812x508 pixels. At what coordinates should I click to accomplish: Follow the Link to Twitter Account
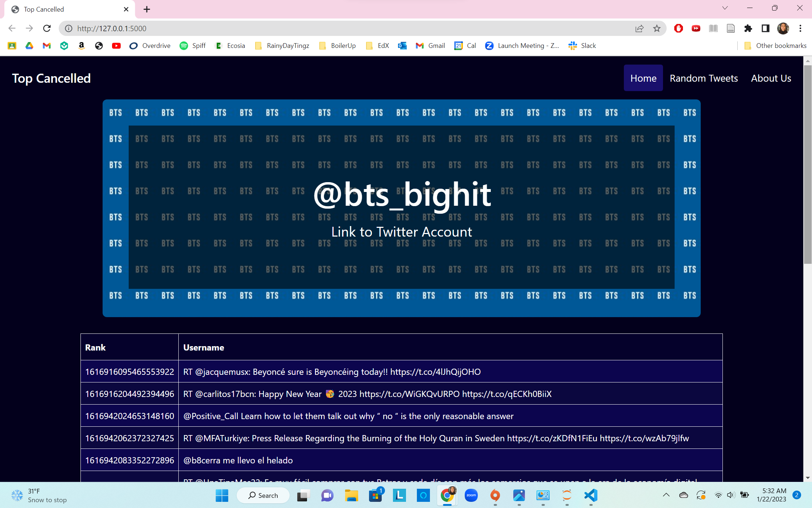(401, 232)
